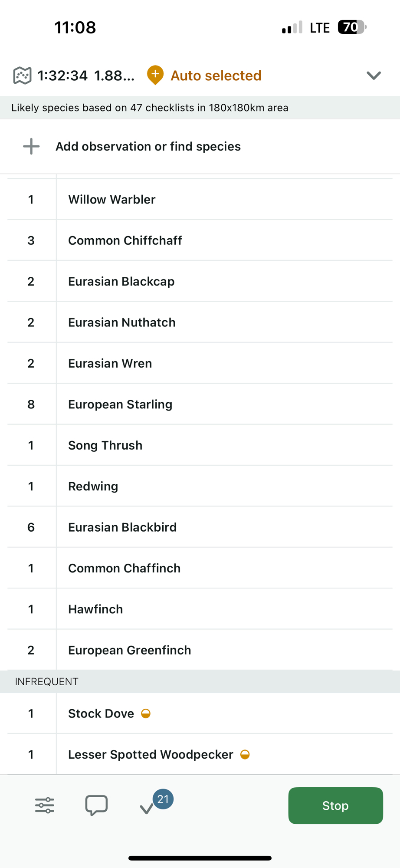Viewport: 400px width, 868px height.
Task: Stop the checklist recording
Action: point(335,806)
